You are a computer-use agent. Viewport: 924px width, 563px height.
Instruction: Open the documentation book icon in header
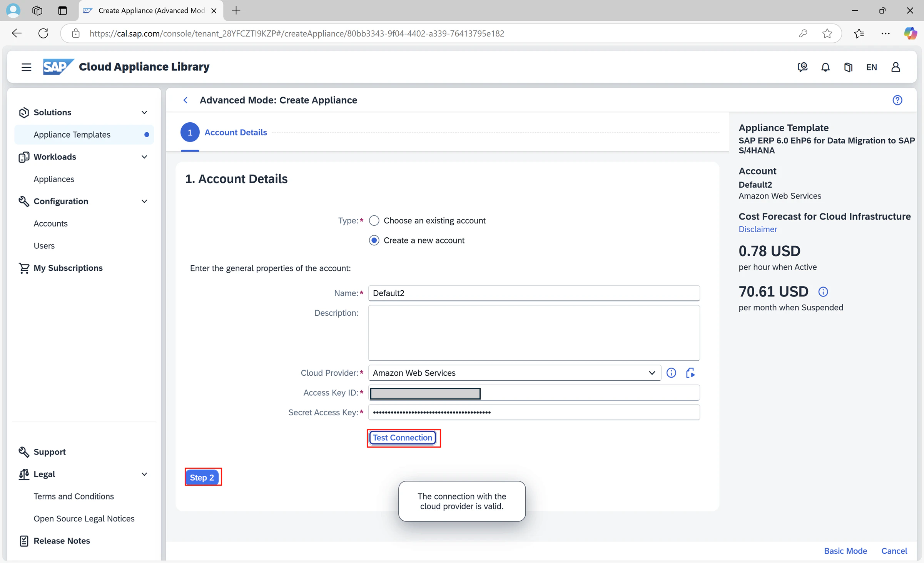pyautogui.click(x=848, y=67)
